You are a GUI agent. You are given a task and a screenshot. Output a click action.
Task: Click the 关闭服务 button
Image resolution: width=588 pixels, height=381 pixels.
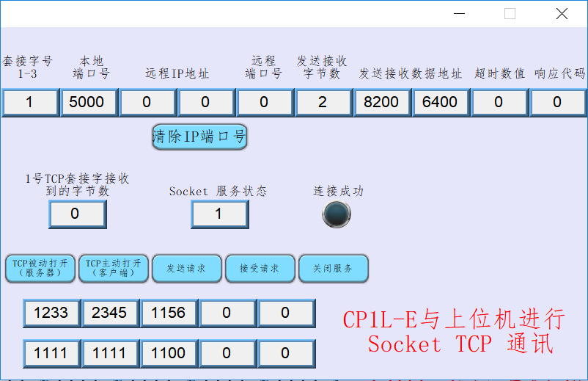(333, 269)
